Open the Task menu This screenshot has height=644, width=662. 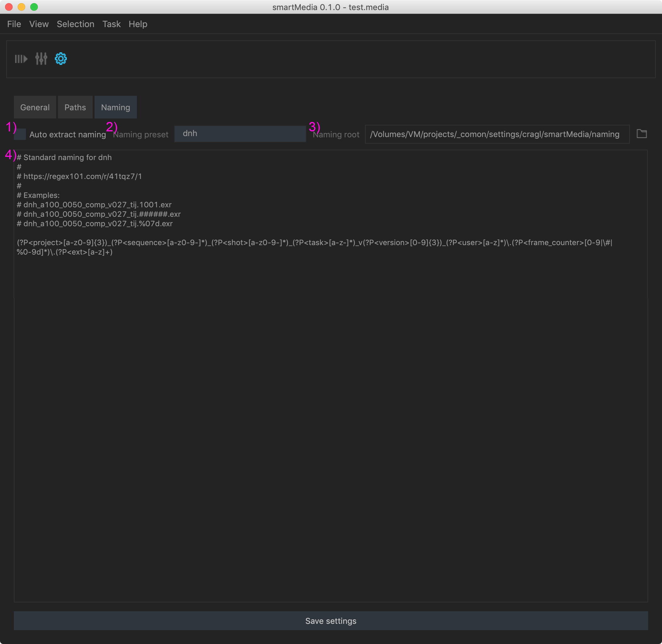click(111, 24)
